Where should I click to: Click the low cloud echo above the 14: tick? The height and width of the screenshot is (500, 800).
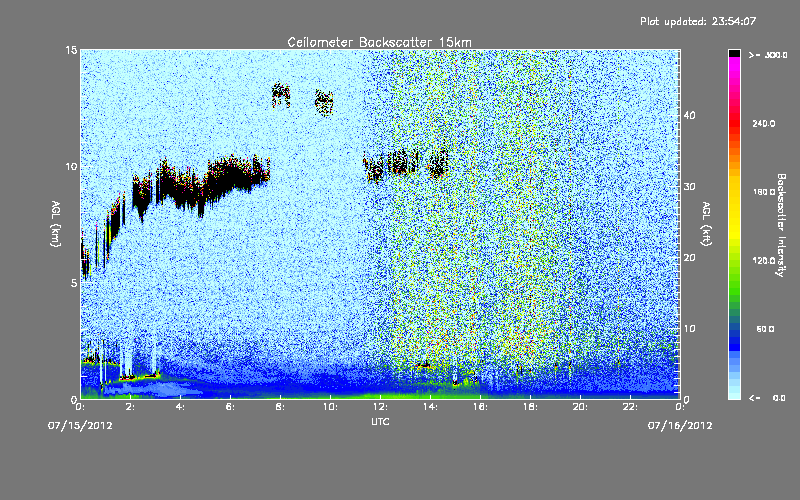click(425, 365)
